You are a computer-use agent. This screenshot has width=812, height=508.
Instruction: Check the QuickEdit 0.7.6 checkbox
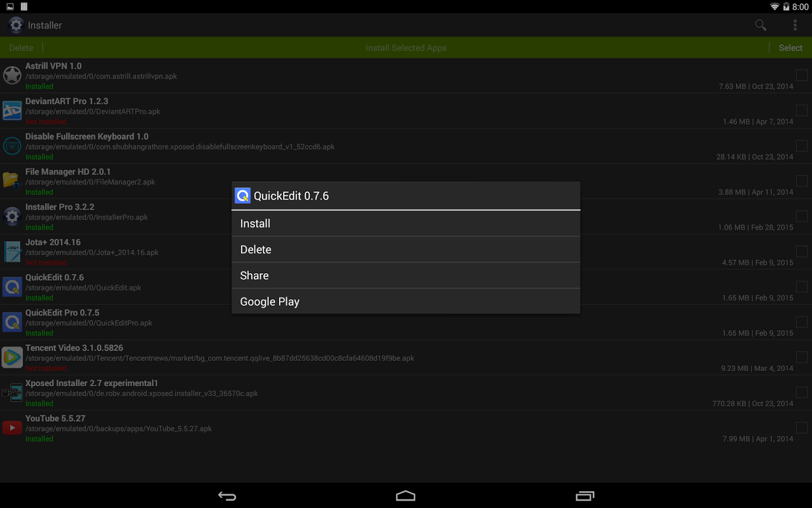pos(801,287)
